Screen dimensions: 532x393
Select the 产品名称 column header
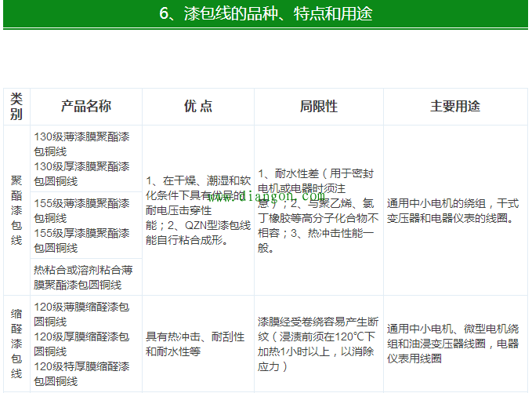click(86, 106)
